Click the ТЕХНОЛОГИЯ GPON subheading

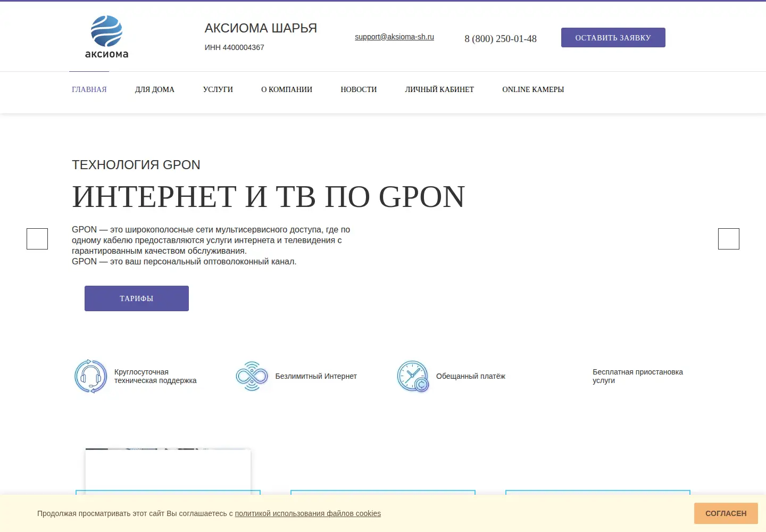click(136, 165)
